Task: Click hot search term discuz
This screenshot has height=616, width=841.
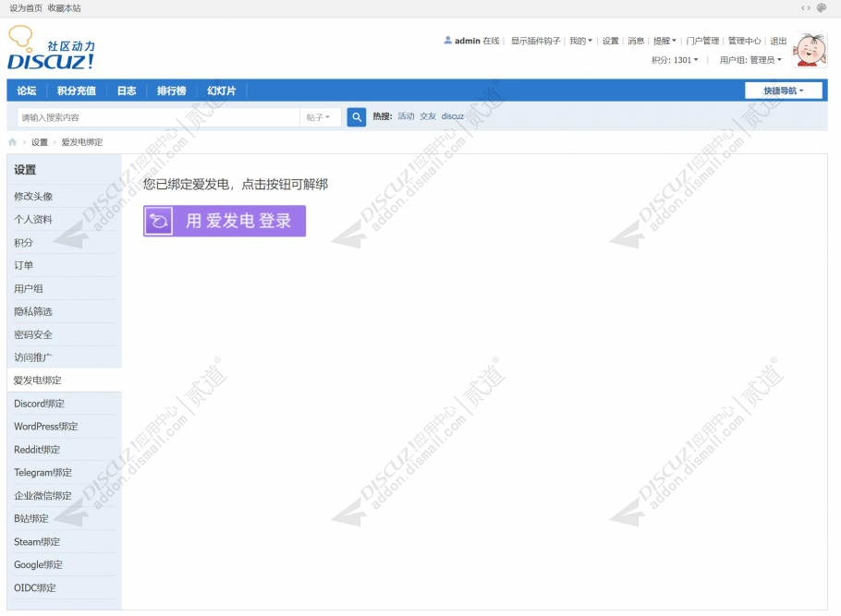Action: pyautogui.click(x=453, y=116)
